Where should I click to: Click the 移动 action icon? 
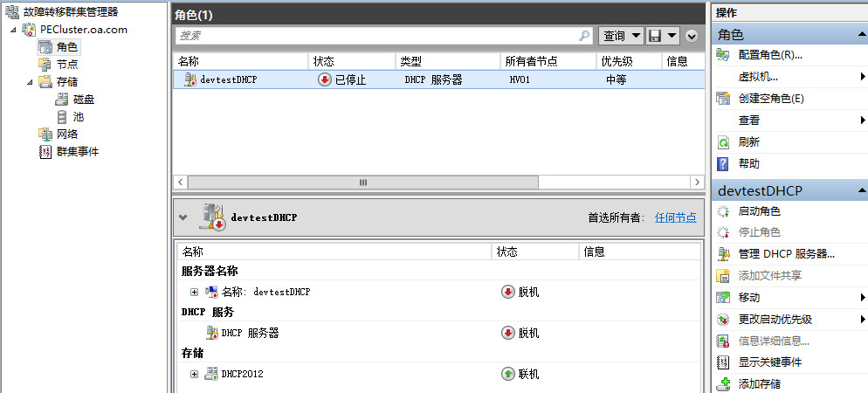723,297
